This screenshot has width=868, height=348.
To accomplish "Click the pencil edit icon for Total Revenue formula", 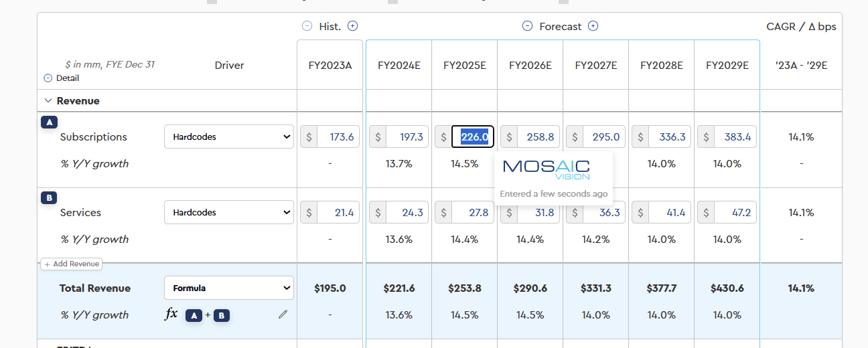I will click(x=283, y=315).
